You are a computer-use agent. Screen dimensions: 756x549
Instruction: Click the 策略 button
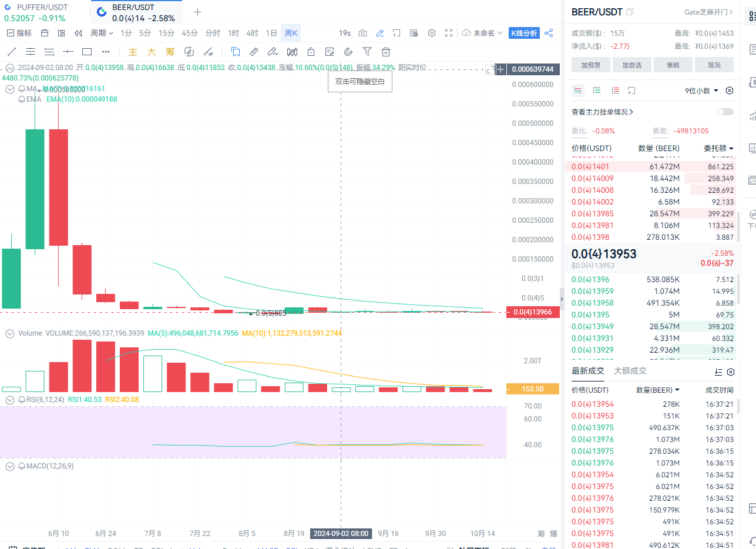673,65
